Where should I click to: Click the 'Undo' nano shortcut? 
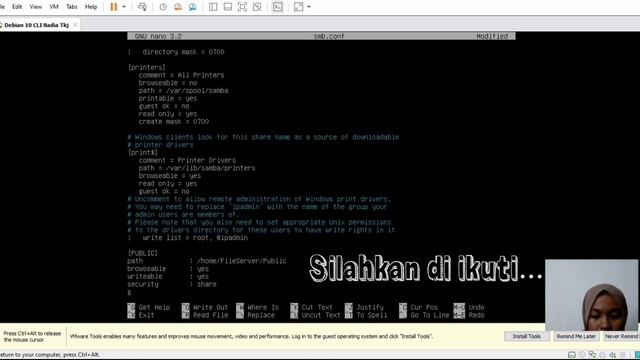click(469, 307)
